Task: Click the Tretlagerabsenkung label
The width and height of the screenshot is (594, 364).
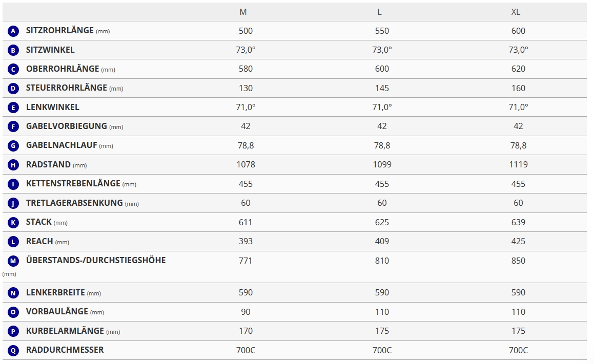Action: [74, 203]
